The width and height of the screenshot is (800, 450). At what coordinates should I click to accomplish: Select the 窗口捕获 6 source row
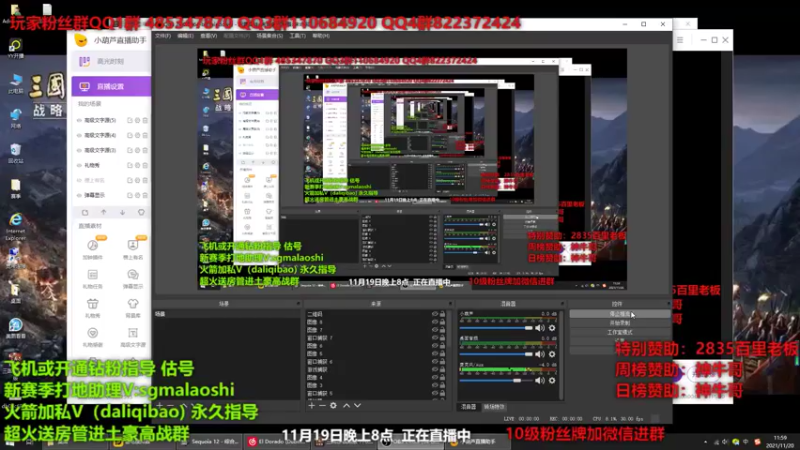(376, 362)
